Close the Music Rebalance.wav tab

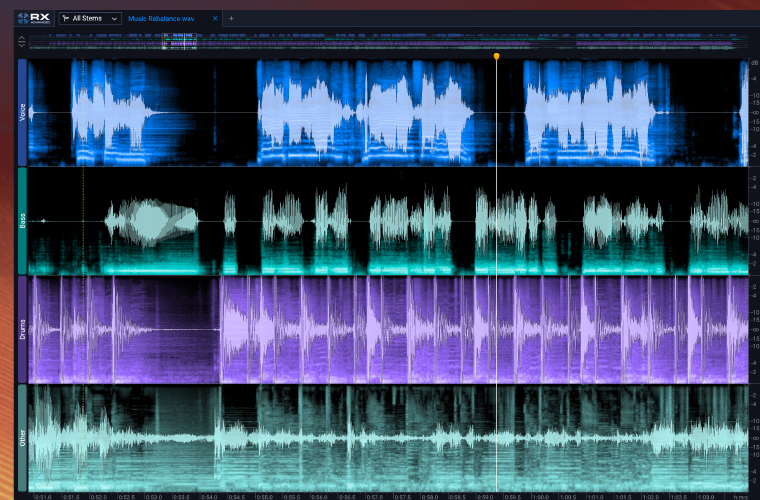(x=214, y=18)
